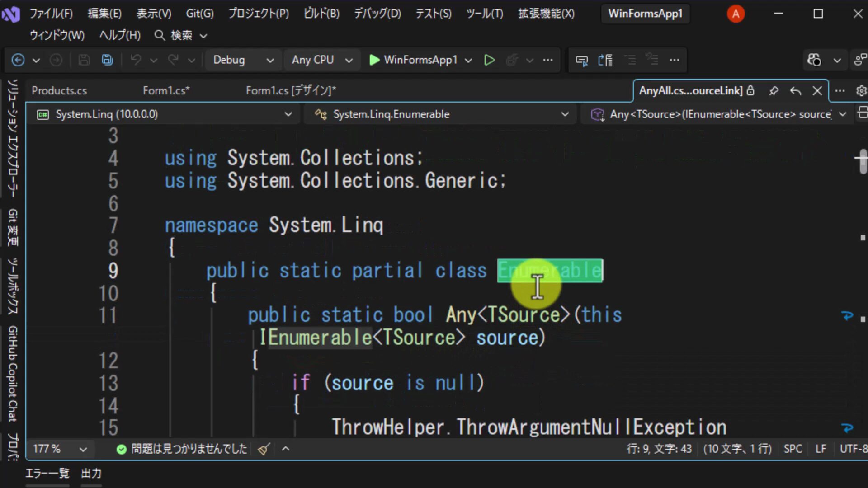Open the 出力 output panel tab
This screenshot has width=868, height=488.
[x=91, y=473]
